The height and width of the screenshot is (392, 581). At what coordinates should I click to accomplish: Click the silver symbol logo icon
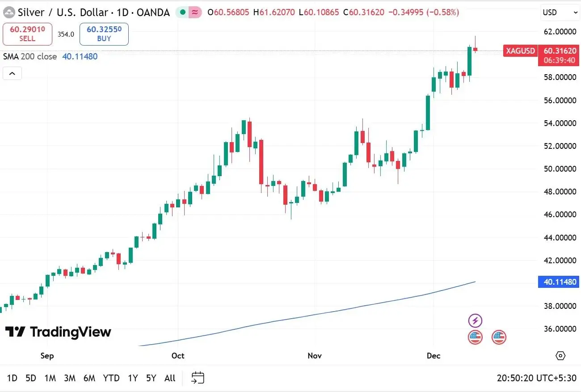[9, 12]
